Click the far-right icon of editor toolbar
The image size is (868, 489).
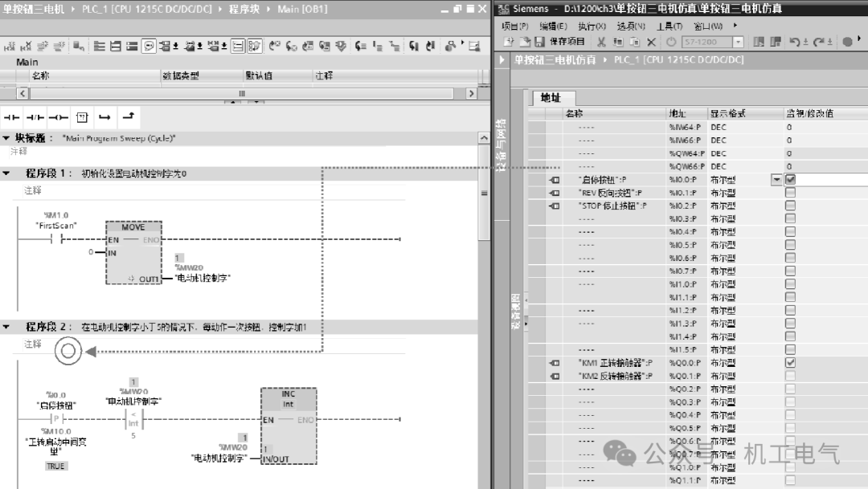click(474, 47)
